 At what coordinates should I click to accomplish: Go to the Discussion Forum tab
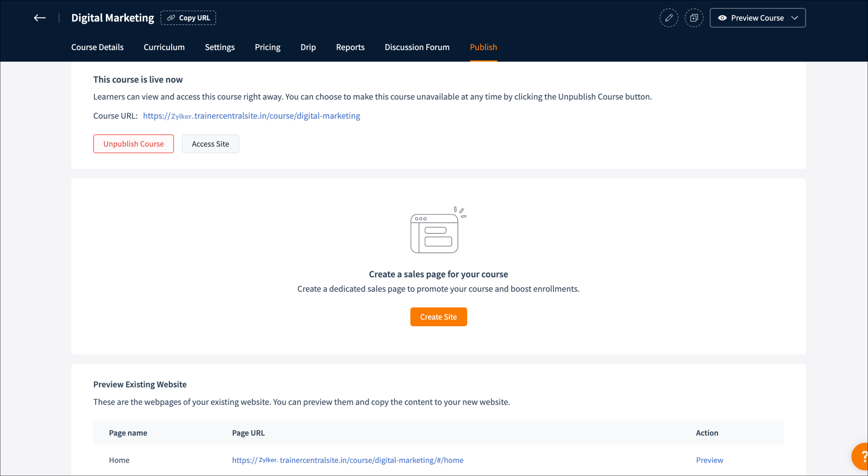(417, 47)
